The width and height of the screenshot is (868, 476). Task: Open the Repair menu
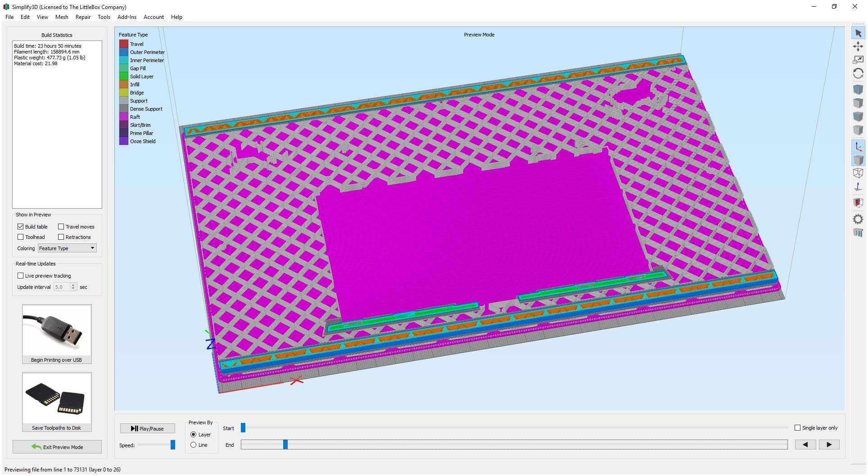[x=83, y=17]
